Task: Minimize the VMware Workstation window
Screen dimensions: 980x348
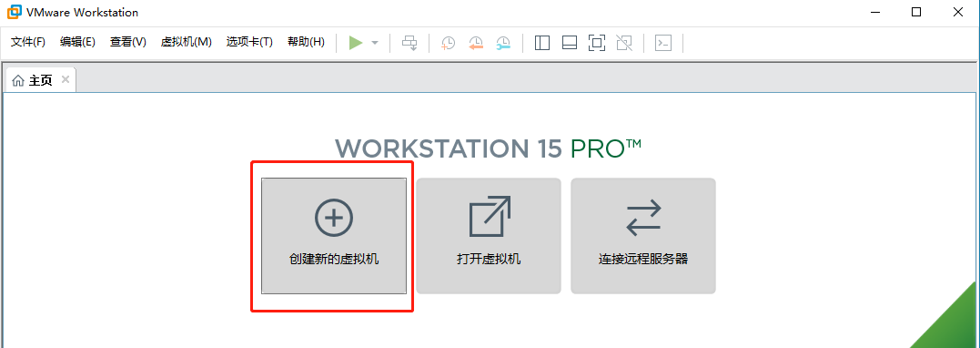Action: (875, 12)
